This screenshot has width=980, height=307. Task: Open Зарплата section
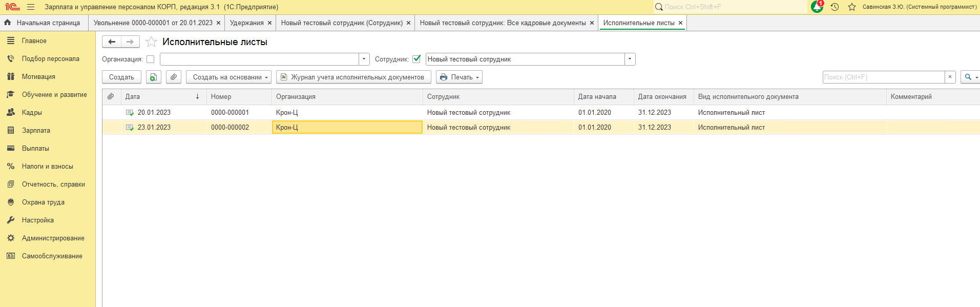36,130
